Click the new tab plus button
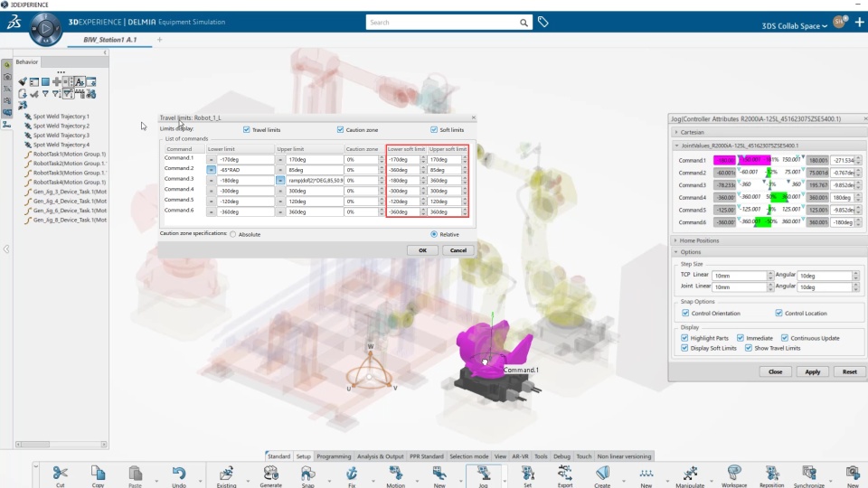The height and width of the screenshot is (488, 868). [159, 39]
